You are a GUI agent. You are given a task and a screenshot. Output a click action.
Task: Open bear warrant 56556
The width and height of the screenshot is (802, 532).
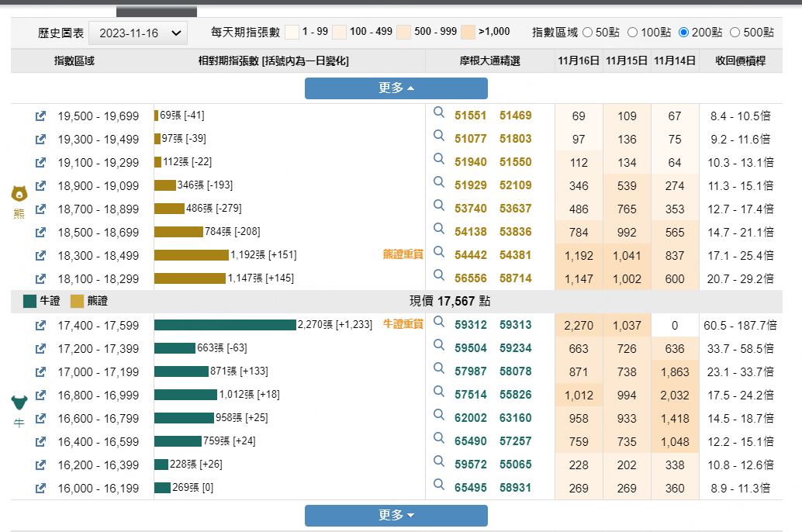[471, 278]
